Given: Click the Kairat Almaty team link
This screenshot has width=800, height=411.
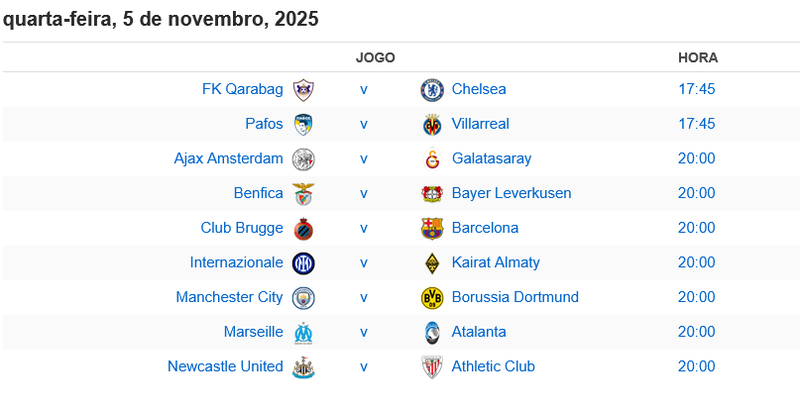Looking at the screenshot, I should coord(495,262).
